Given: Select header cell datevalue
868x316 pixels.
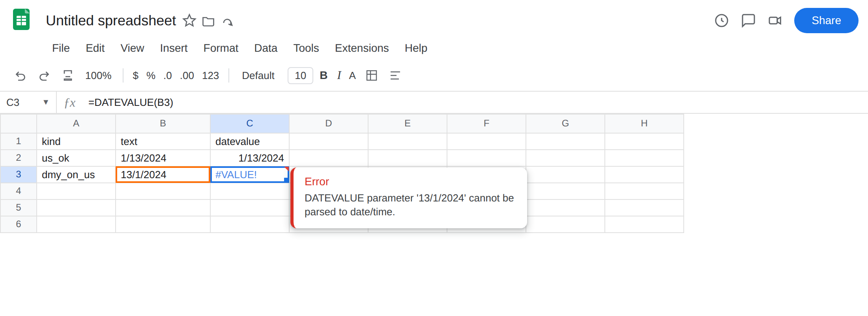Looking at the screenshot, I should 250,141.
